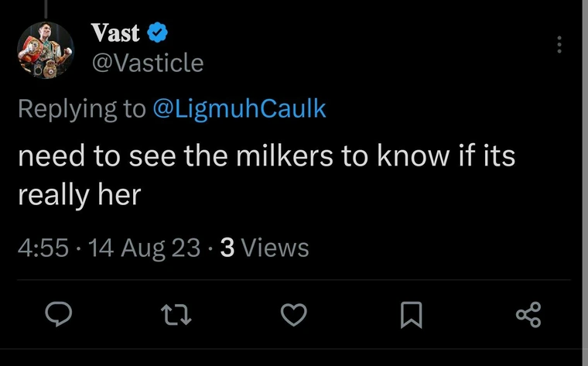Like the tweet with heart icon

[294, 315]
